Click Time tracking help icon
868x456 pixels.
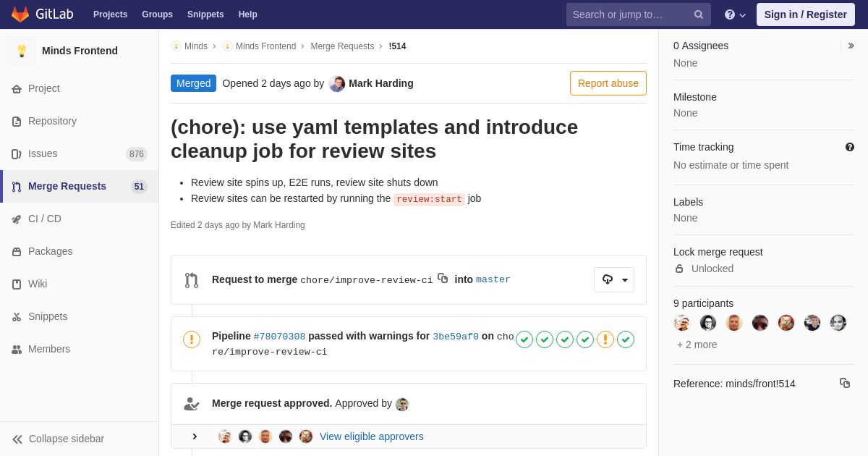(x=850, y=147)
